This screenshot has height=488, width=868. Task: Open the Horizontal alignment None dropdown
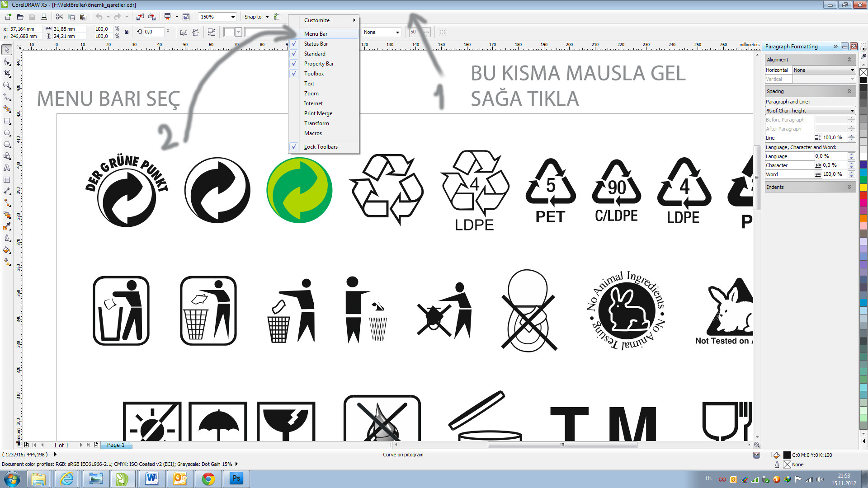point(824,70)
